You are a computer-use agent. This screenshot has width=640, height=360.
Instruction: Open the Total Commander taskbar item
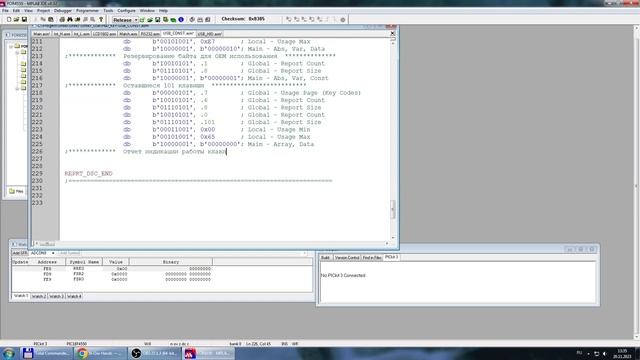(x=46, y=353)
